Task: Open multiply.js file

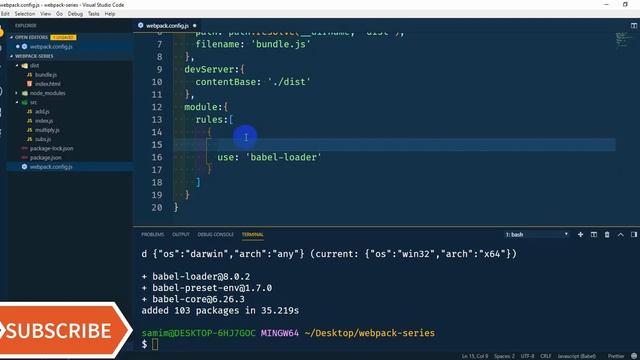Action: click(47, 130)
